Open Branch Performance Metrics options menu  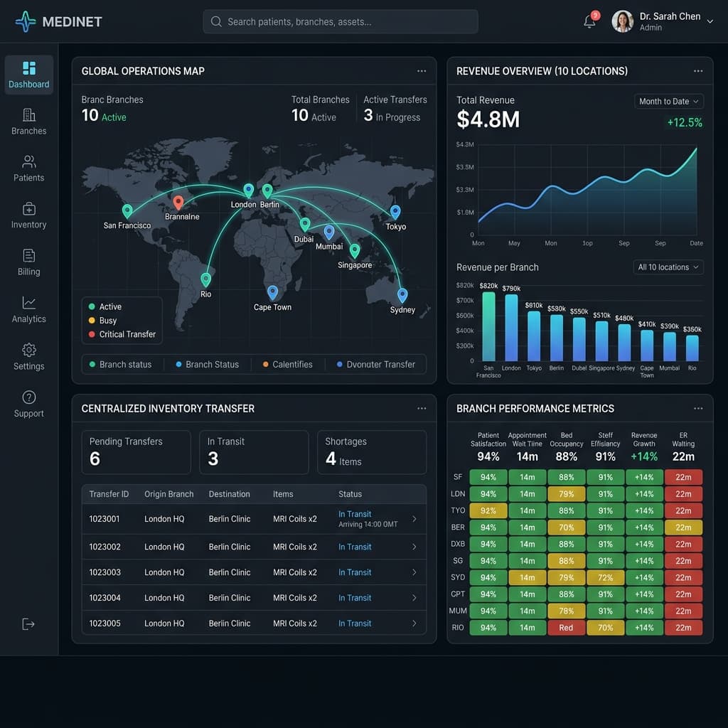(x=698, y=409)
